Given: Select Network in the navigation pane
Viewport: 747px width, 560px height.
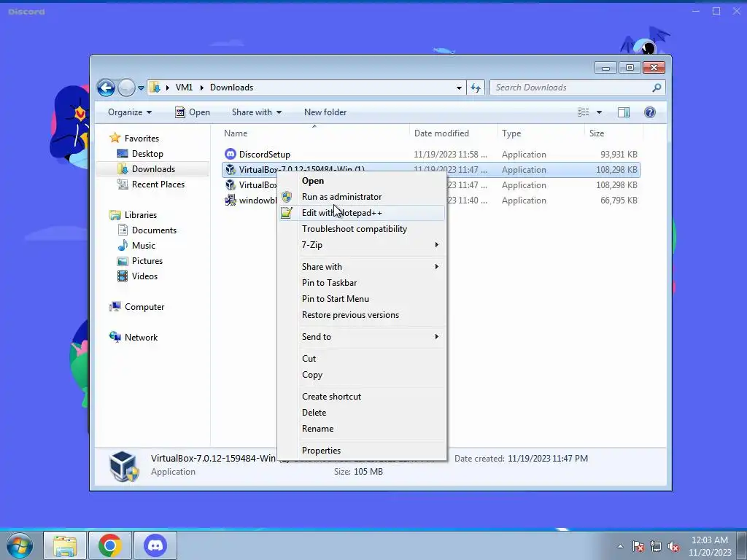Looking at the screenshot, I should tap(133, 338).
